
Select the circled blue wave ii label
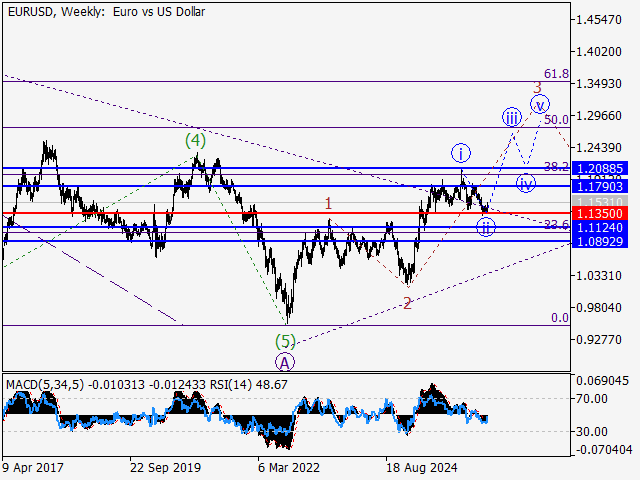485,227
